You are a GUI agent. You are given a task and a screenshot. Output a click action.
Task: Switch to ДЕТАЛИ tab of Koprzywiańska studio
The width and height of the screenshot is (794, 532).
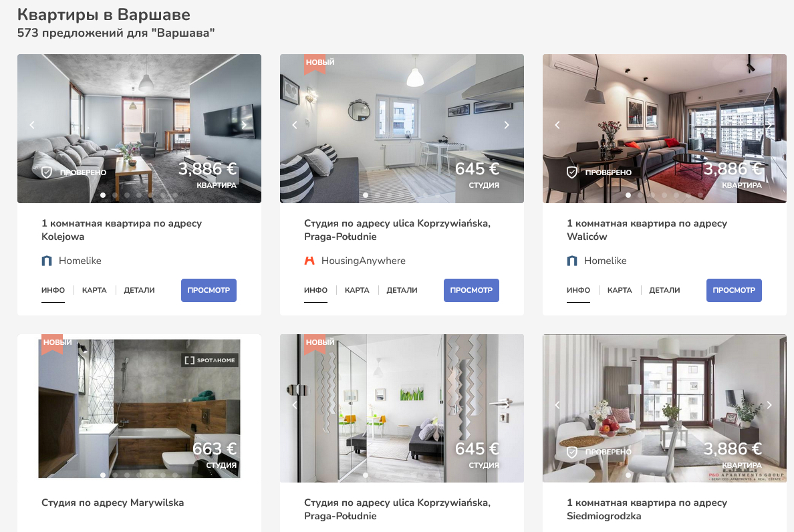pos(402,290)
